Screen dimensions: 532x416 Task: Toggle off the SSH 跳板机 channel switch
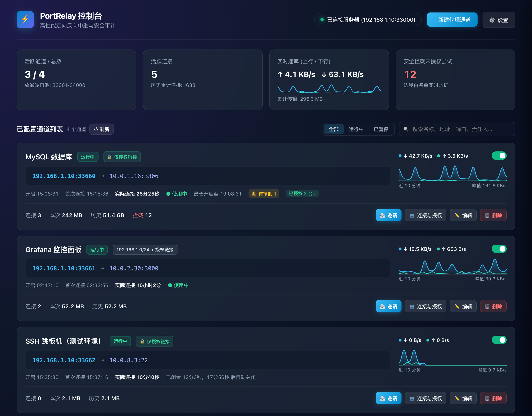pos(499,340)
